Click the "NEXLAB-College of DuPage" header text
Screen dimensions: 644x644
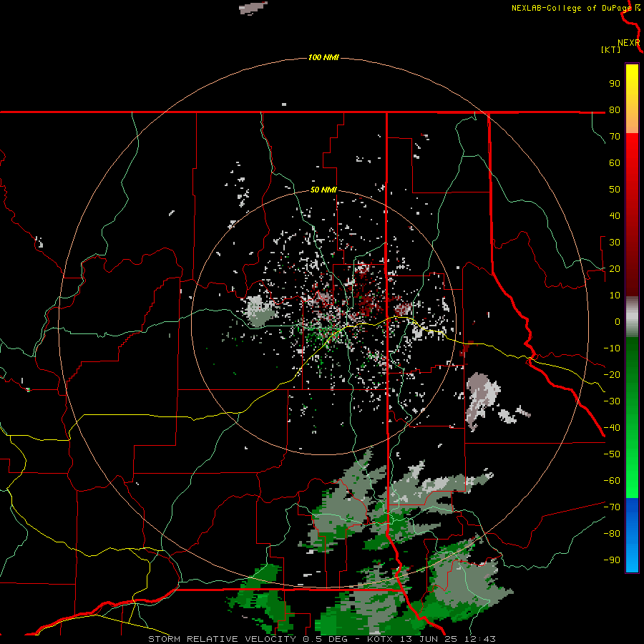[x=572, y=8]
